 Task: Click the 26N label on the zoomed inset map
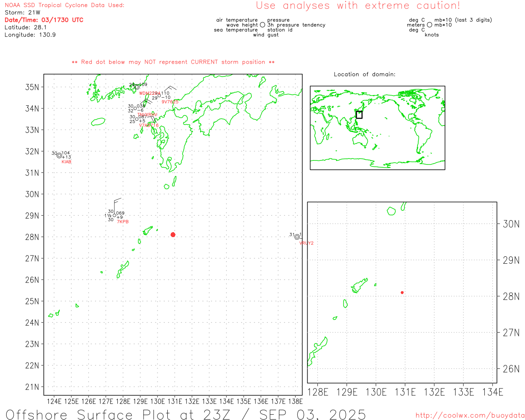click(x=511, y=369)
